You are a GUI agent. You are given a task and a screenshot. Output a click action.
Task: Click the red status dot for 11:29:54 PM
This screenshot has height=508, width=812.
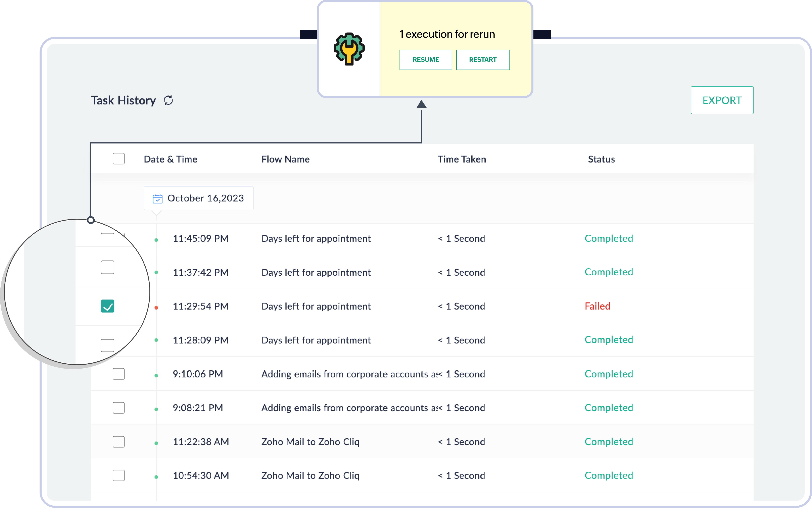[x=156, y=307]
